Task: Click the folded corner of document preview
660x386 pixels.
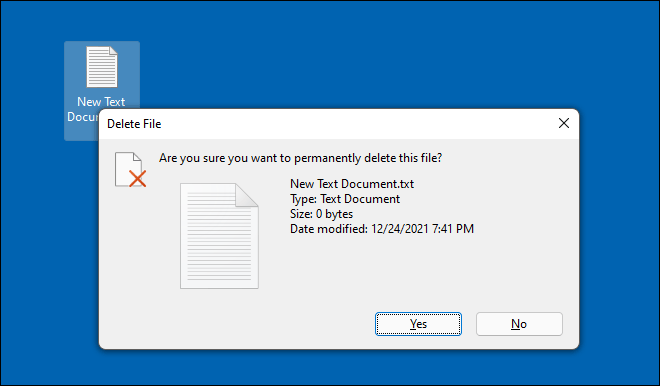Action: click(x=247, y=194)
